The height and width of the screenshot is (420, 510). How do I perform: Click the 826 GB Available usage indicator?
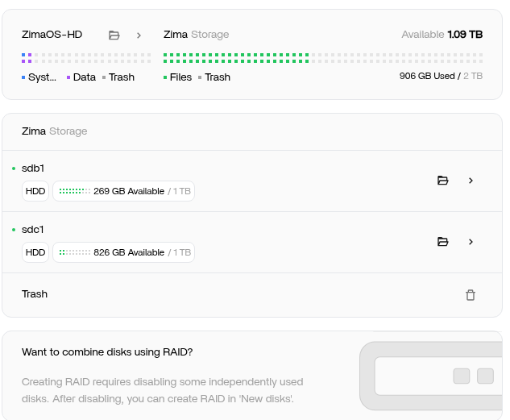(x=123, y=252)
